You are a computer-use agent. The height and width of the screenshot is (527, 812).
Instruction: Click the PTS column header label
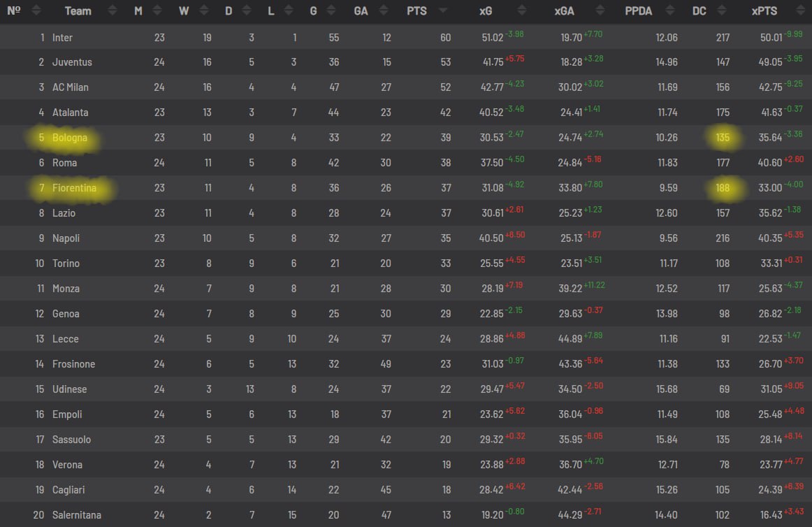pos(416,11)
